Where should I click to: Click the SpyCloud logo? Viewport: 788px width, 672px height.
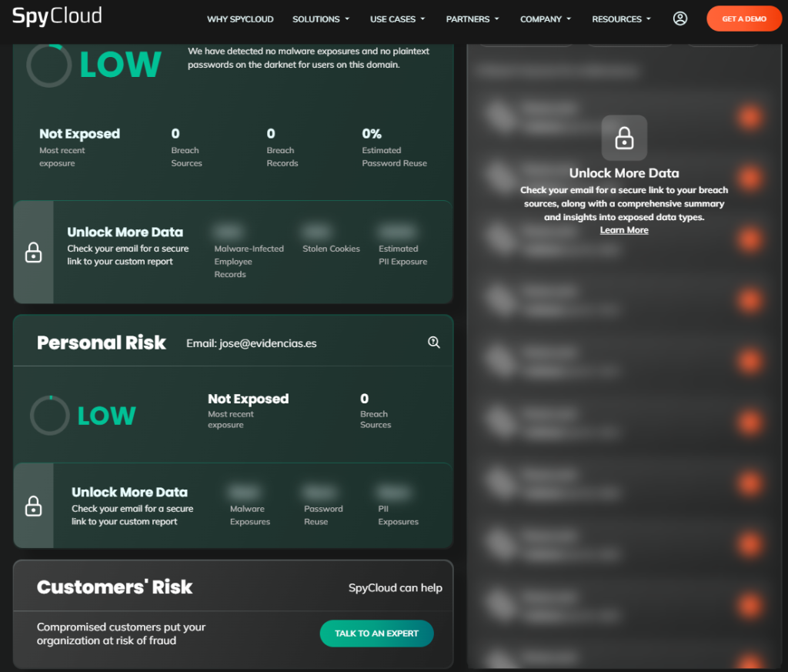tap(57, 16)
